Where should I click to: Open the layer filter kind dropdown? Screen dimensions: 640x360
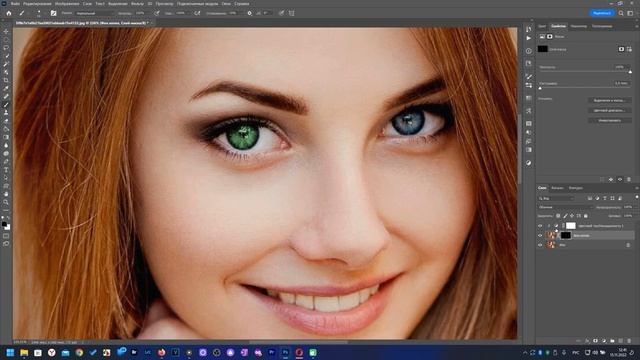point(556,198)
